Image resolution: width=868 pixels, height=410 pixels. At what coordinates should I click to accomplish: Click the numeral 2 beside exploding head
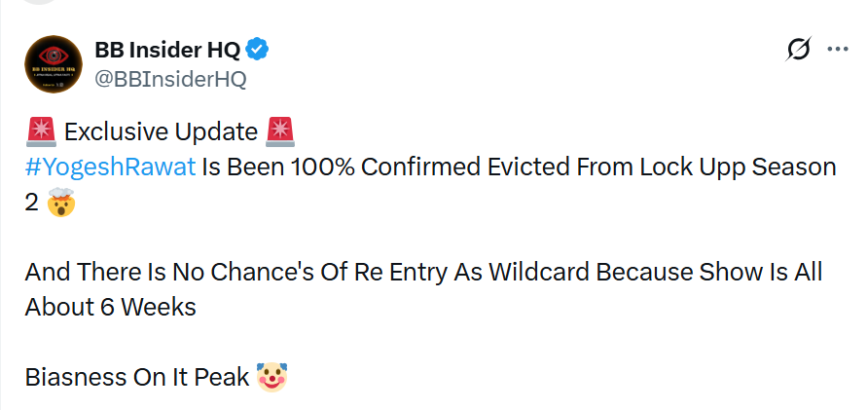click(31, 204)
